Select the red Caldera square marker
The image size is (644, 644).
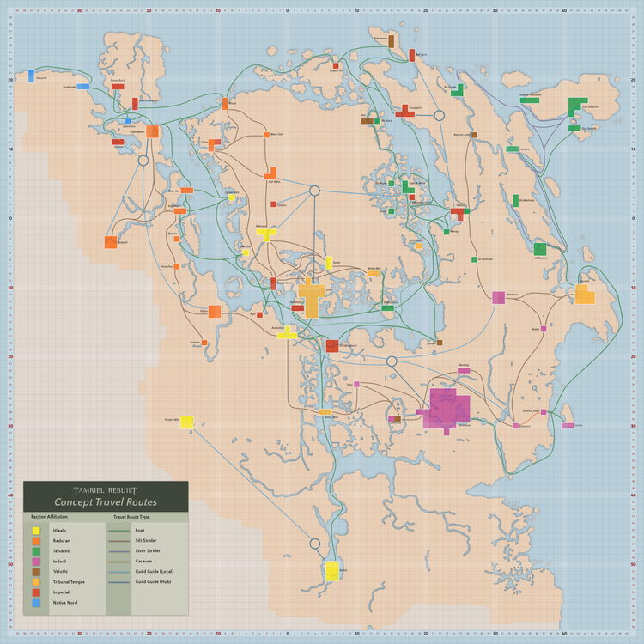coord(274,204)
